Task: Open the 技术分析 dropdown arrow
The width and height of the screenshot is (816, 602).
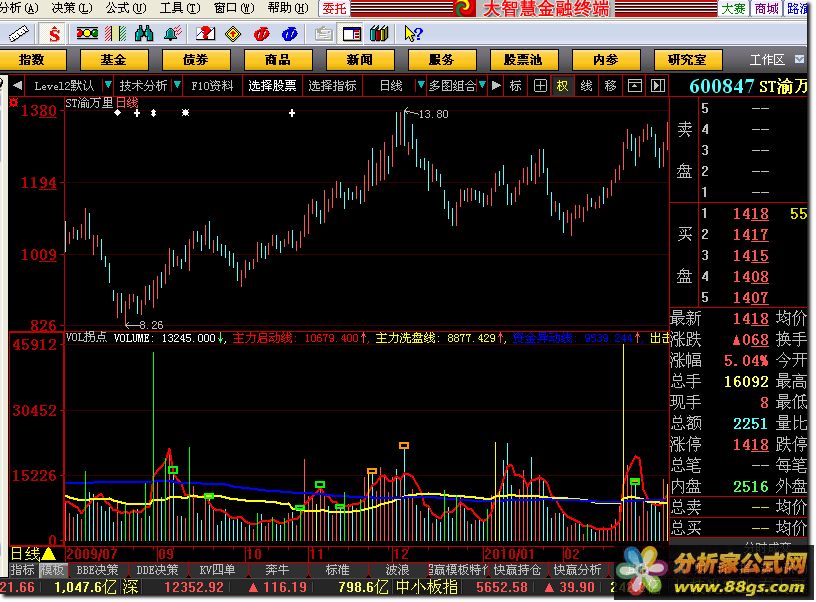Action: click(176, 85)
